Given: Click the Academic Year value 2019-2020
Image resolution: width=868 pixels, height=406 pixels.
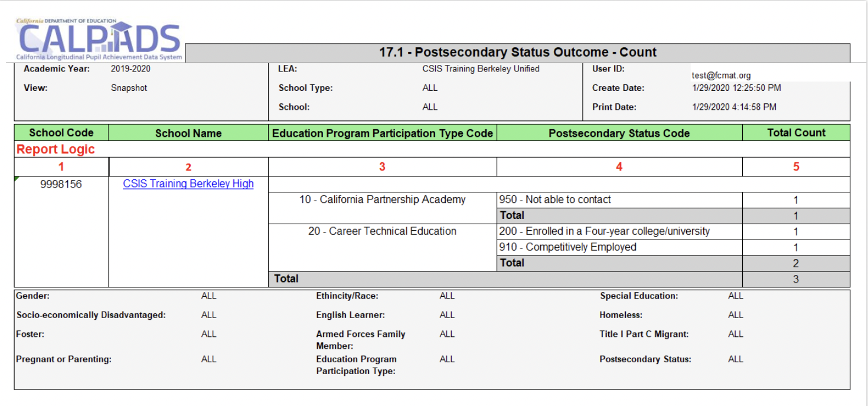Looking at the screenshot, I should (130, 68).
